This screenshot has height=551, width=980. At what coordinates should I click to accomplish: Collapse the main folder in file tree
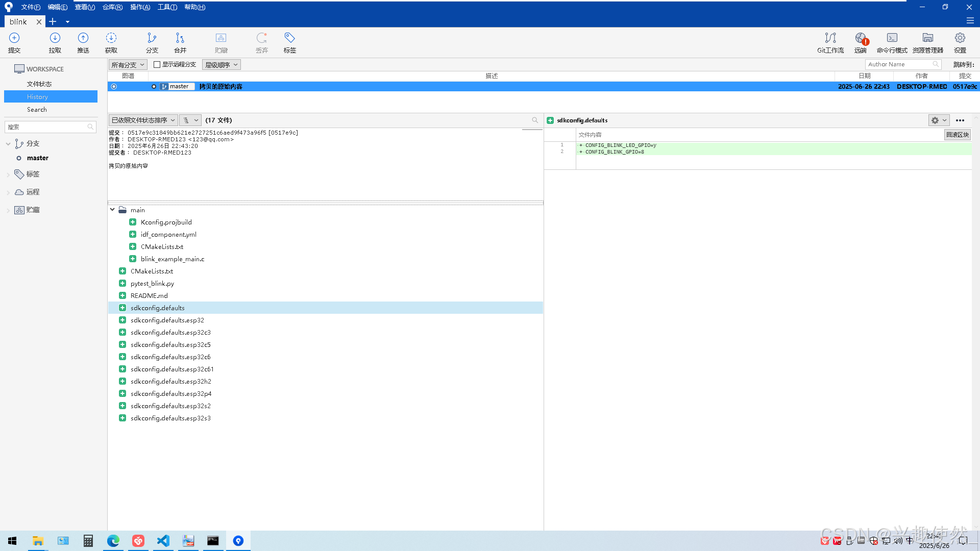pos(112,210)
